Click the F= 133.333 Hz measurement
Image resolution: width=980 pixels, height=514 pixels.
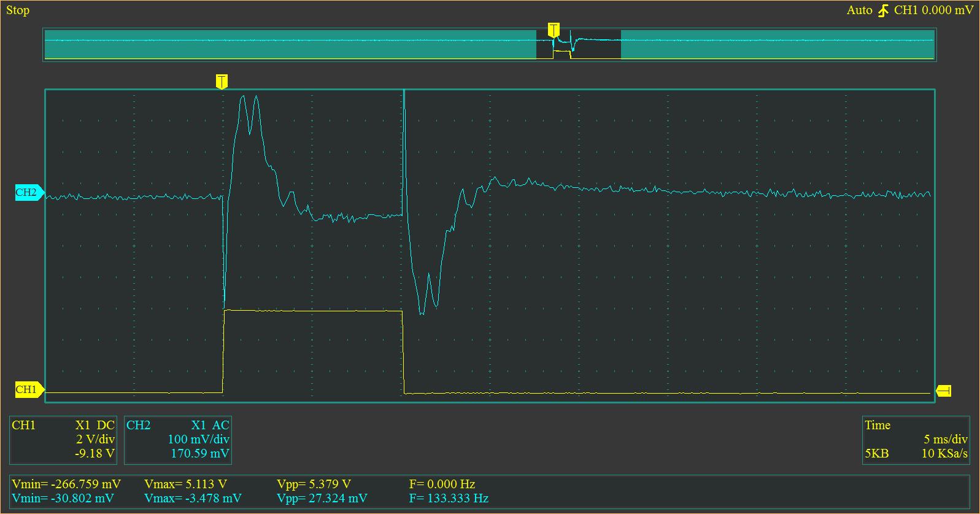tap(449, 498)
